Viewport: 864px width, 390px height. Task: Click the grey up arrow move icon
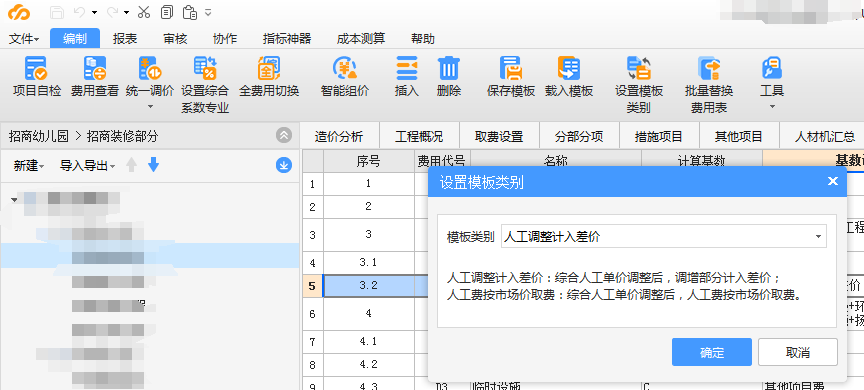pos(131,165)
